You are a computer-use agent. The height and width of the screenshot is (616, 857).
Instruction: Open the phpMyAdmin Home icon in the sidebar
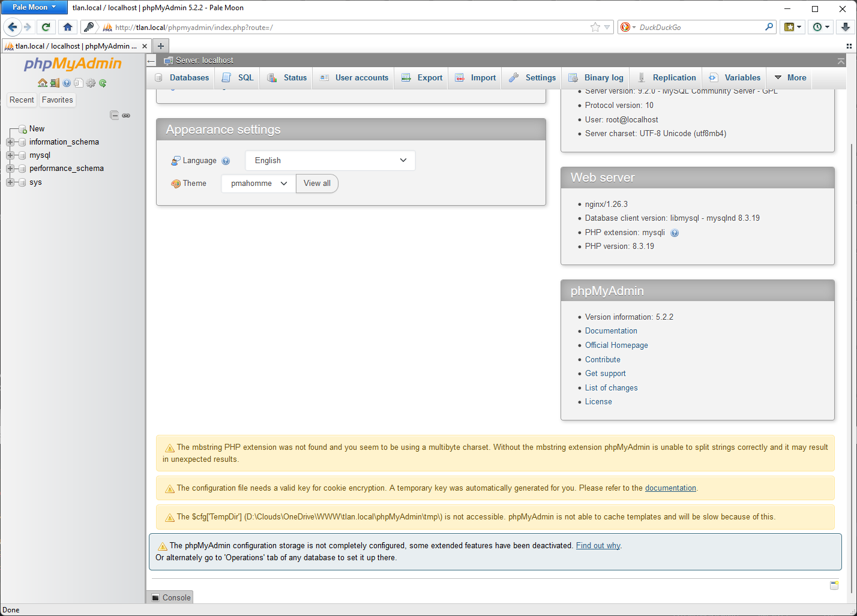43,83
